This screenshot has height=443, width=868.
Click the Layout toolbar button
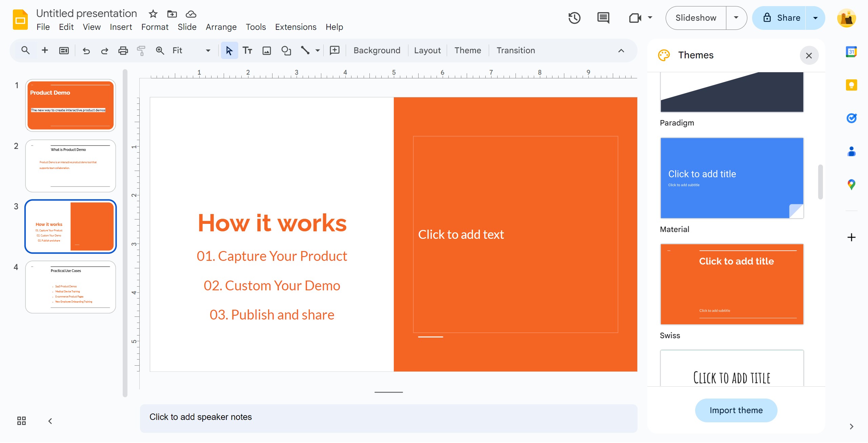427,51
